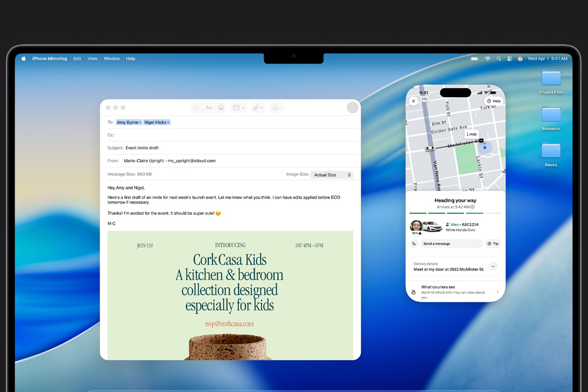
Task: Click the date and time 'Wed Apr 1'
Action: click(x=547, y=58)
